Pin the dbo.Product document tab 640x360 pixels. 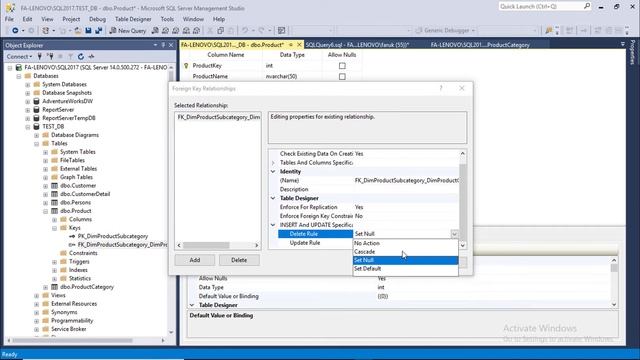click(291, 44)
